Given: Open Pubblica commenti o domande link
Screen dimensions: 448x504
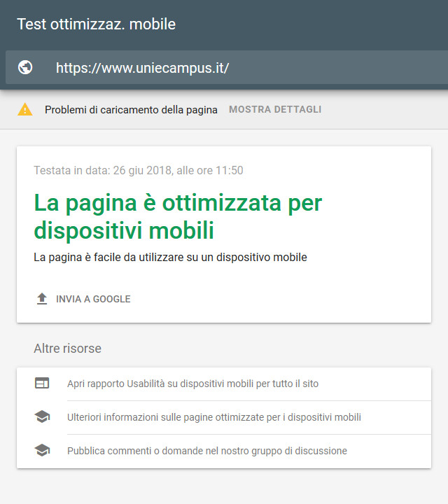Looking at the screenshot, I should point(224,451).
